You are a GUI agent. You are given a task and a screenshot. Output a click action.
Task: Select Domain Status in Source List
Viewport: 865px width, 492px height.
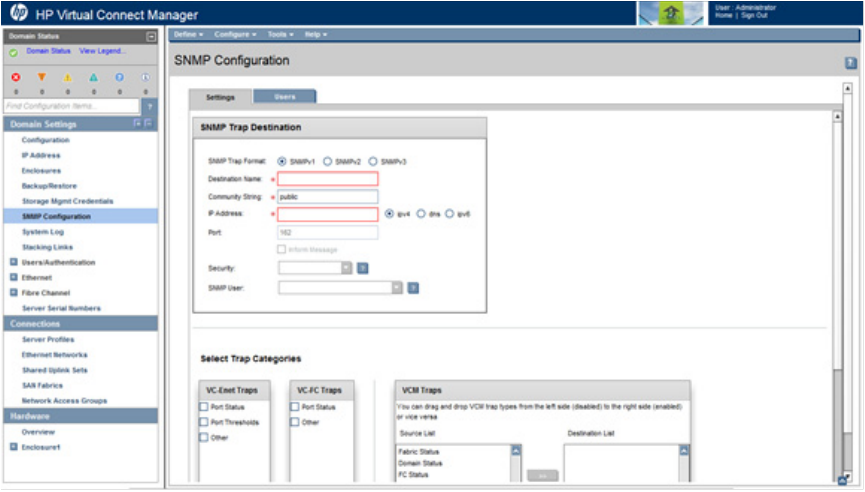(x=420, y=463)
